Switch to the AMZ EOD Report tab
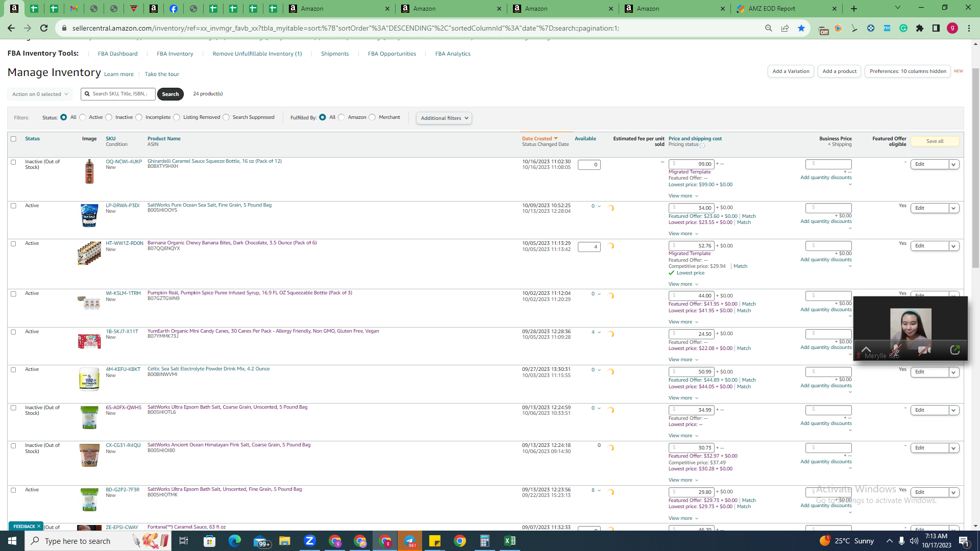Image resolution: width=980 pixels, height=551 pixels. [787, 9]
